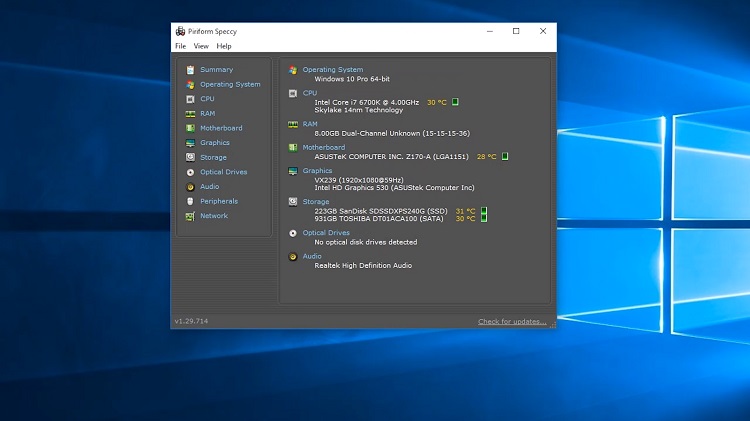Click the Operating System icon in summary panel
The height and width of the screenshot is (421, 750).
293,70
